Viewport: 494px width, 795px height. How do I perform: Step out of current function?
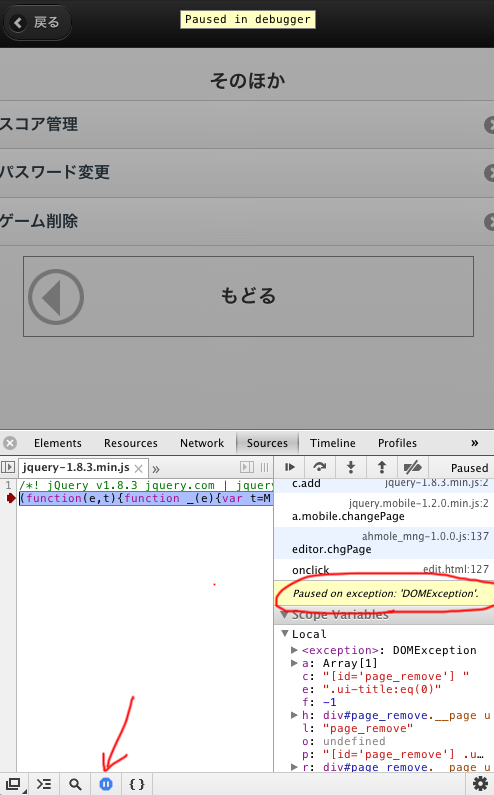pyautogui.click(x=382, y=467)
